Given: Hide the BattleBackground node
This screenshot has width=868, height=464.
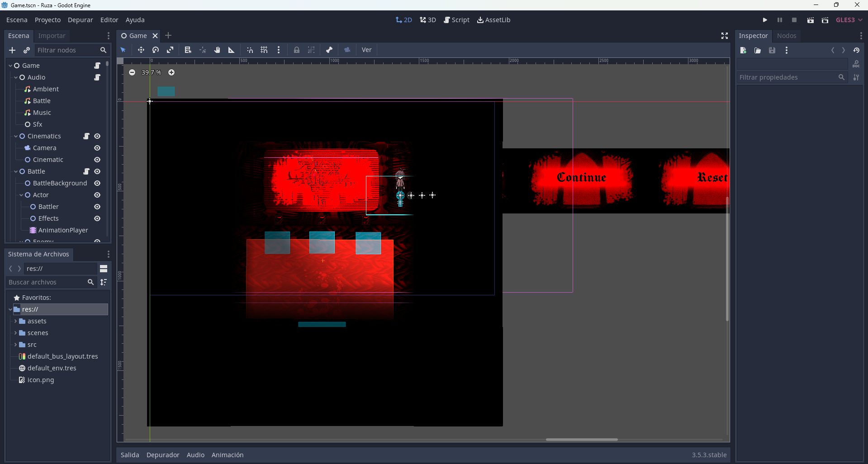Looking at the screenshot, I should [97, 183].
